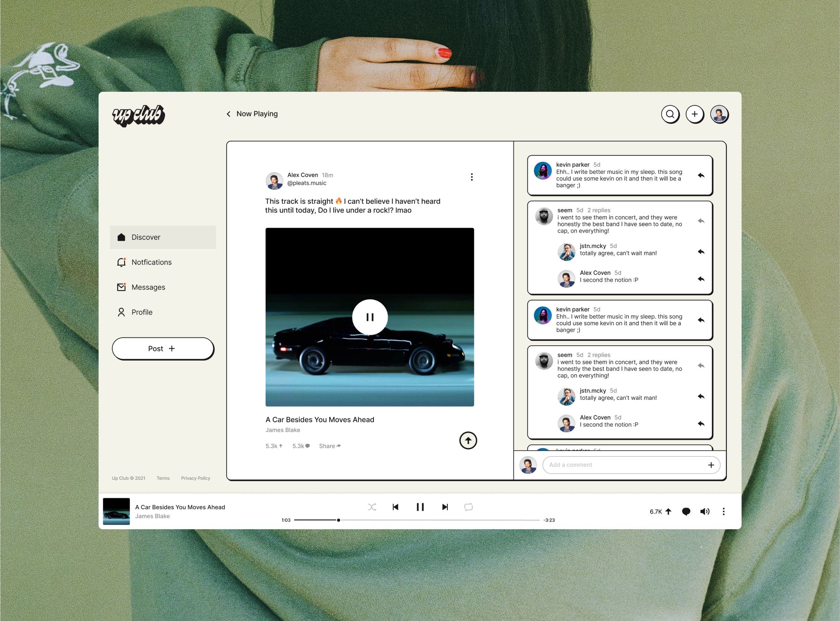
Task: Toggle shuffle in the player bar
Action: pyautogui.click(x=372, y=507)
